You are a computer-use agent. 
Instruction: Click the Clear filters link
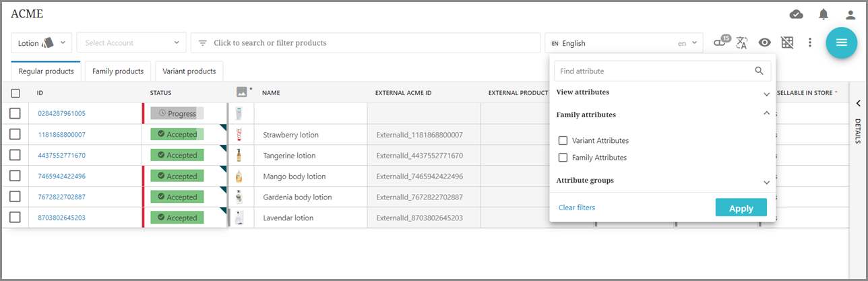[577, 208]
